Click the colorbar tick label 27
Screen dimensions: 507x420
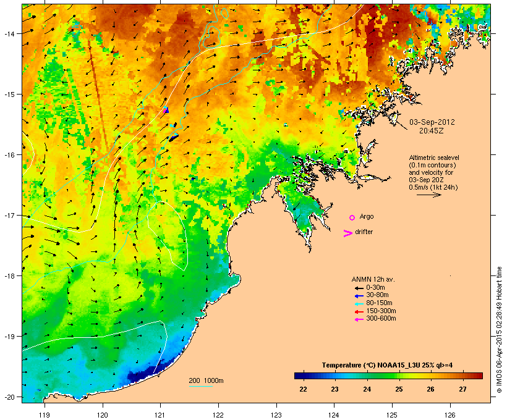(462, 389)
